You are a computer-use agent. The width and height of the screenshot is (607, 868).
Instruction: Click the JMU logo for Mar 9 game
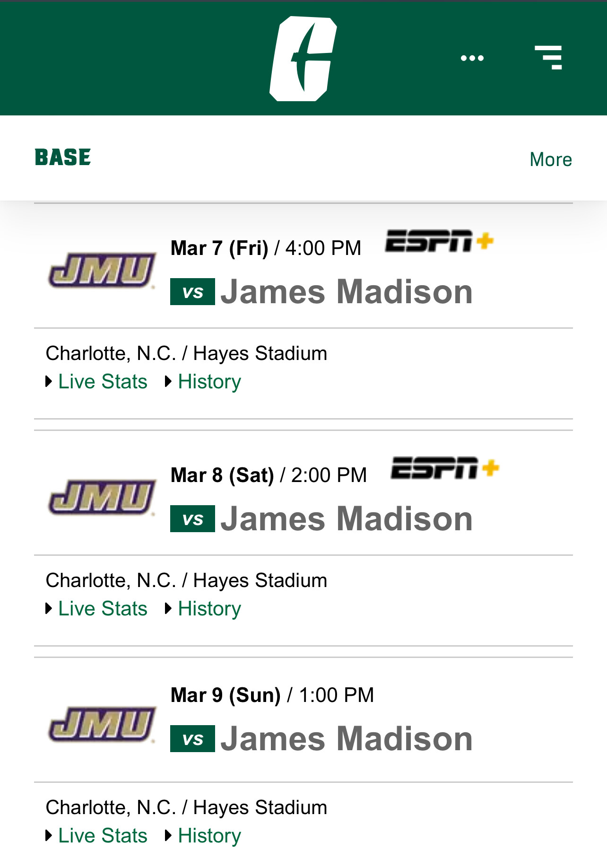coord(102,725)
